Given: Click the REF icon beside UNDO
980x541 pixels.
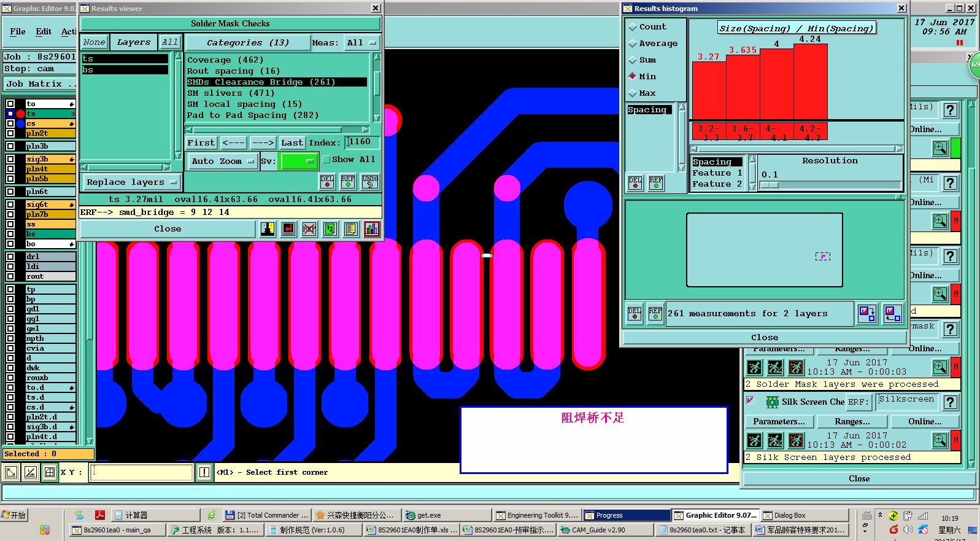Looking at the screenshot, I should coord(348,181).
